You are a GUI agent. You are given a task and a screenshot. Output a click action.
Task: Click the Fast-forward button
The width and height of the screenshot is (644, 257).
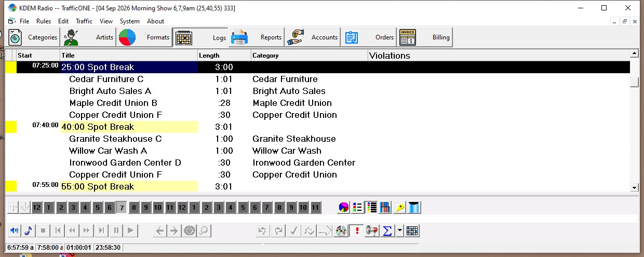(87, 231)
